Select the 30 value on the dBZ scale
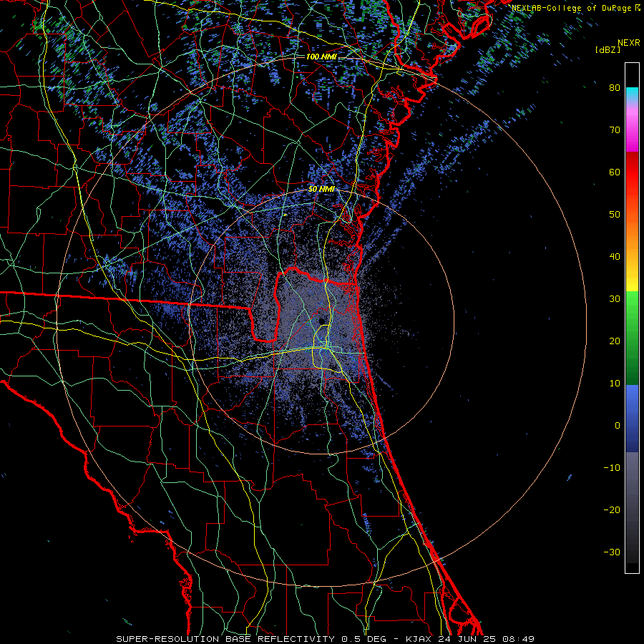 [x=615, y=299]
